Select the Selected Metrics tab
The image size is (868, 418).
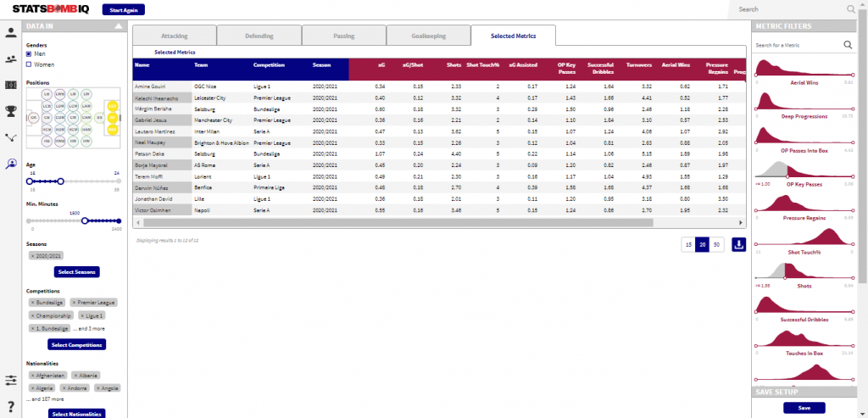click(513, 36)
